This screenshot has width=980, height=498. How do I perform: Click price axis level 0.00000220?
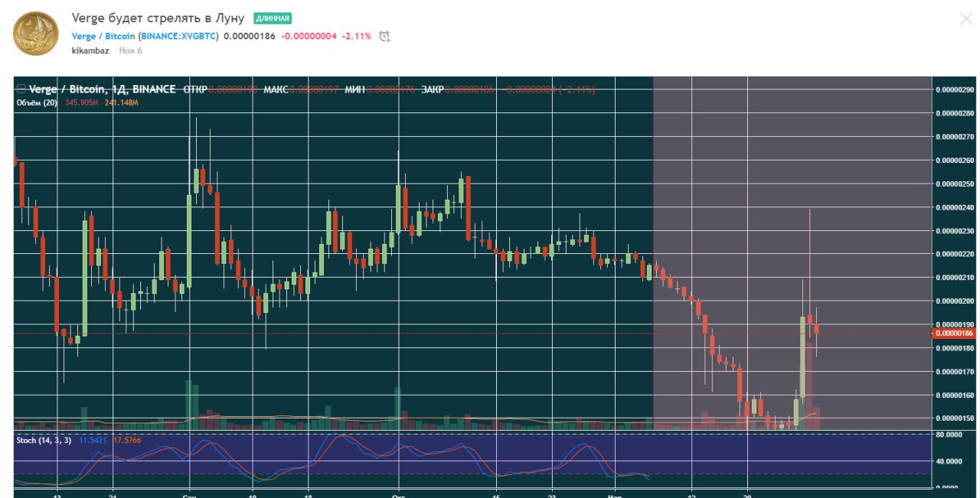(955, 254)
